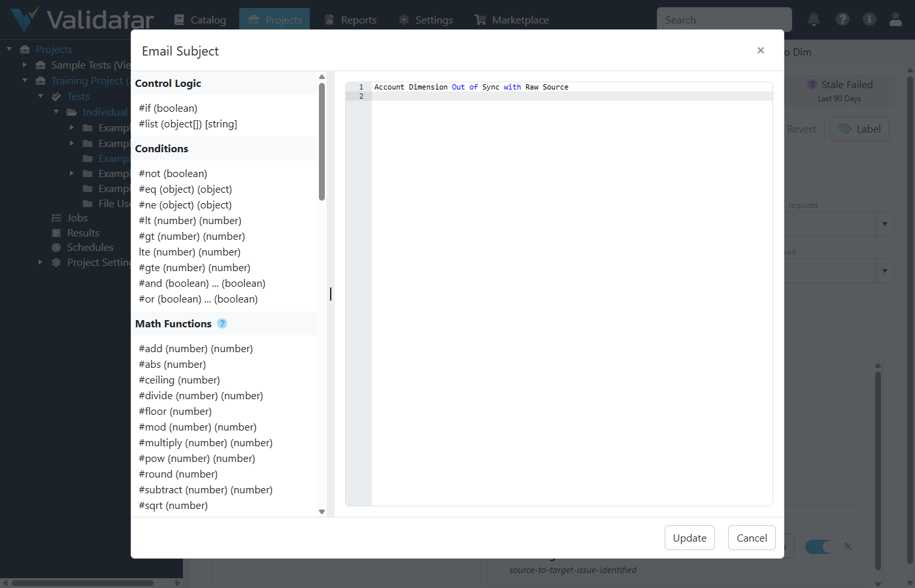Open the Math Functions help icon
This screenshot has height=588, width=915.
click(222, 323)
